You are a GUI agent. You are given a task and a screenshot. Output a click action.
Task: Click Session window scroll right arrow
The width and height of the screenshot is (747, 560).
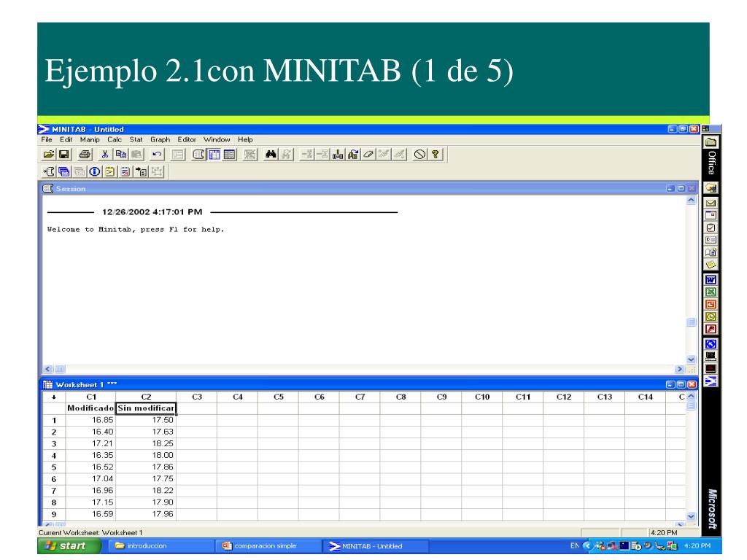[679, 369]
